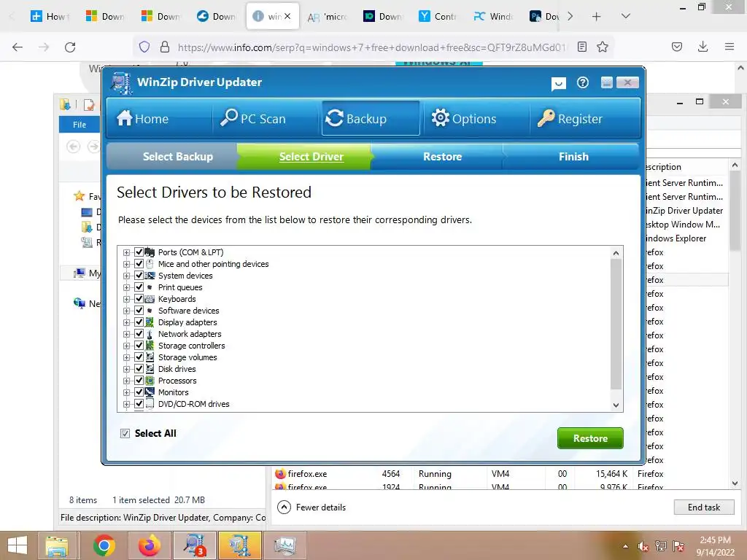This screenshot has width=747, height=560.
Task: Click the System devices icon
Action: coord(150,275)
